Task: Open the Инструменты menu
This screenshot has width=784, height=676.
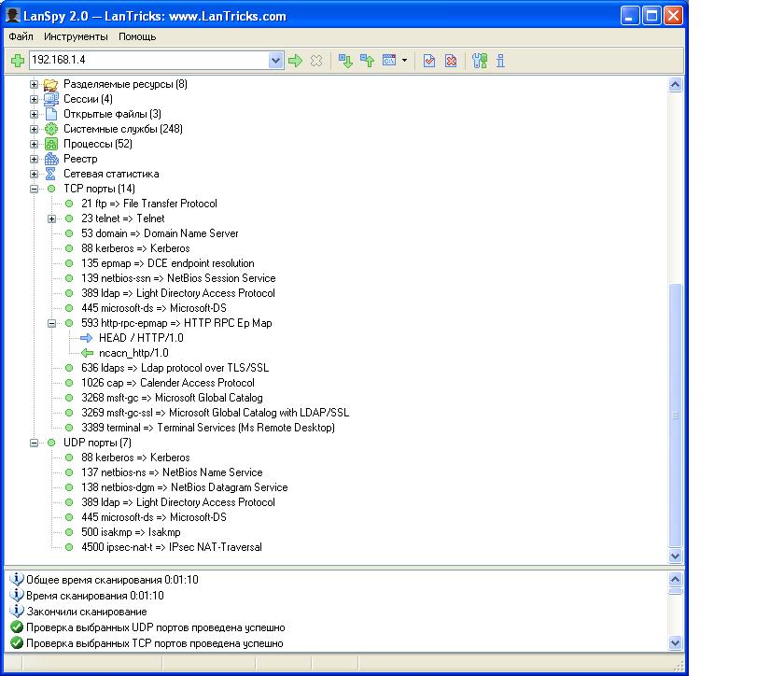Action: 76,36
